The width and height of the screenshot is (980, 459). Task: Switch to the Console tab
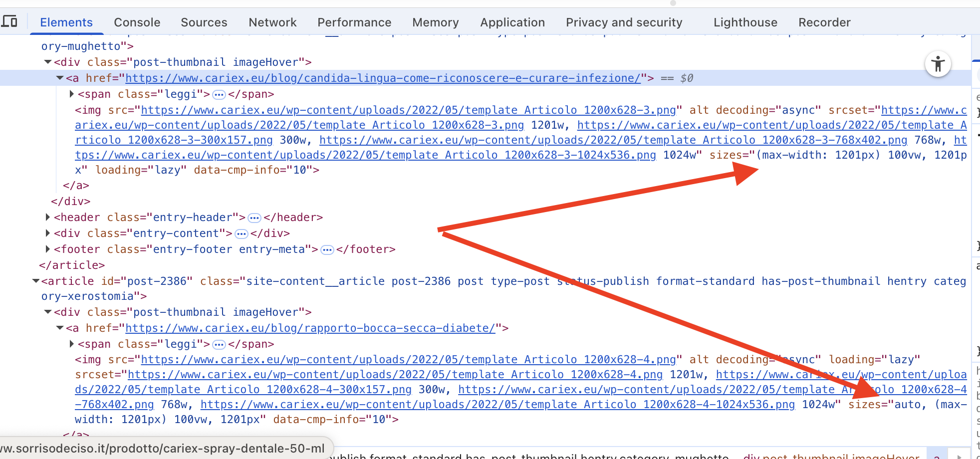click(x=137, y=22)
